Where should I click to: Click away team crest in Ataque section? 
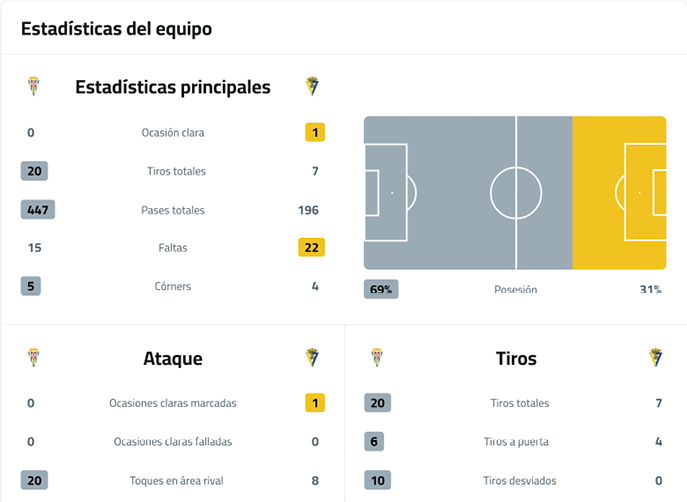click(312, 357)
